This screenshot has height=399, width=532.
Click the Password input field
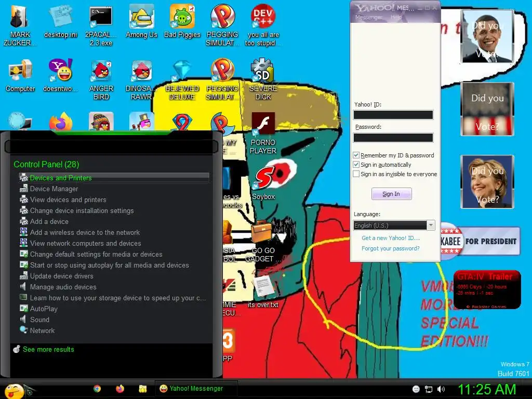click(x=393, y=138)
